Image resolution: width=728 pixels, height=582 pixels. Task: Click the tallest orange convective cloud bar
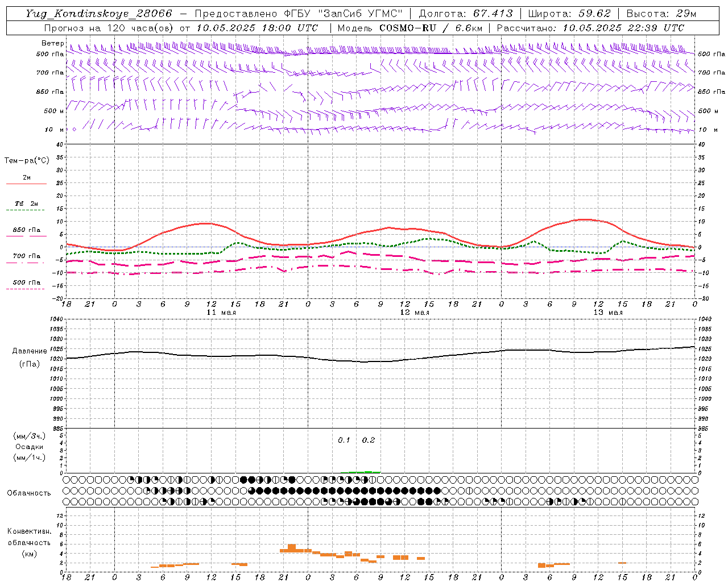(x=292, y=548)
